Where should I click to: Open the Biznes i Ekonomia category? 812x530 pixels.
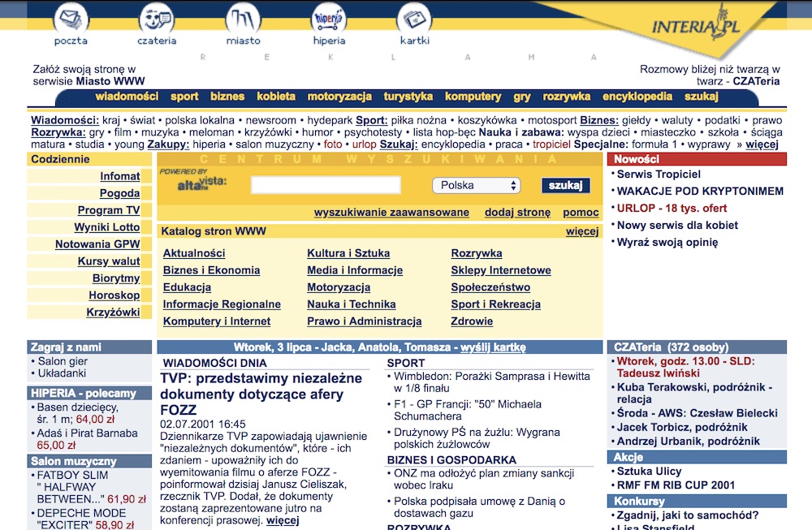211,270
